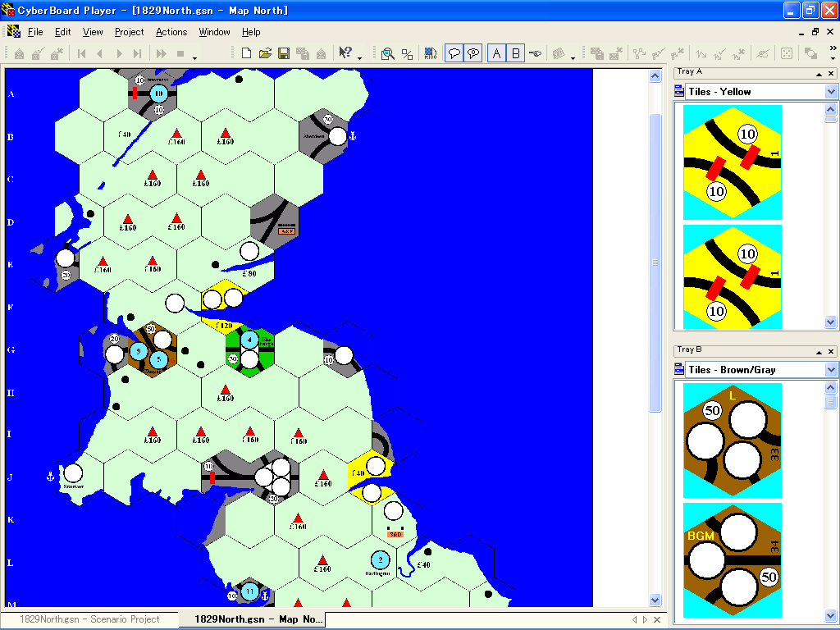Jump to last move in history
This screenshot has height=630, width=840.
click(x=137, y=53)
